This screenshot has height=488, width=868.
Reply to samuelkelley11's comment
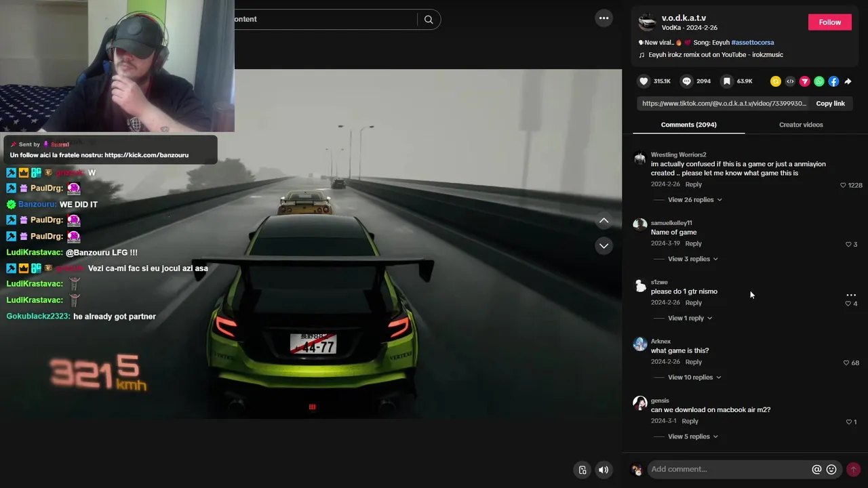point(693,243)
